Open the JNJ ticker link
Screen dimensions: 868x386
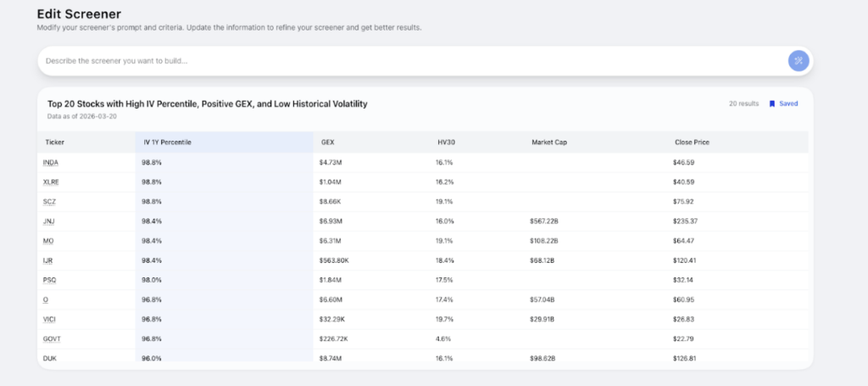tap(48, 221)
